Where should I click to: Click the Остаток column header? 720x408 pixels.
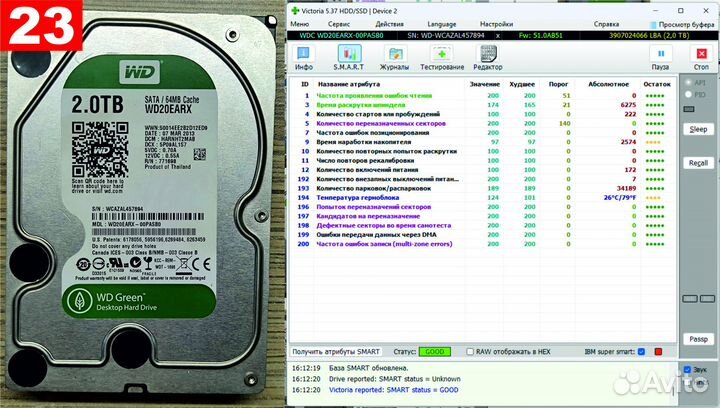click(x=657, y=84)
